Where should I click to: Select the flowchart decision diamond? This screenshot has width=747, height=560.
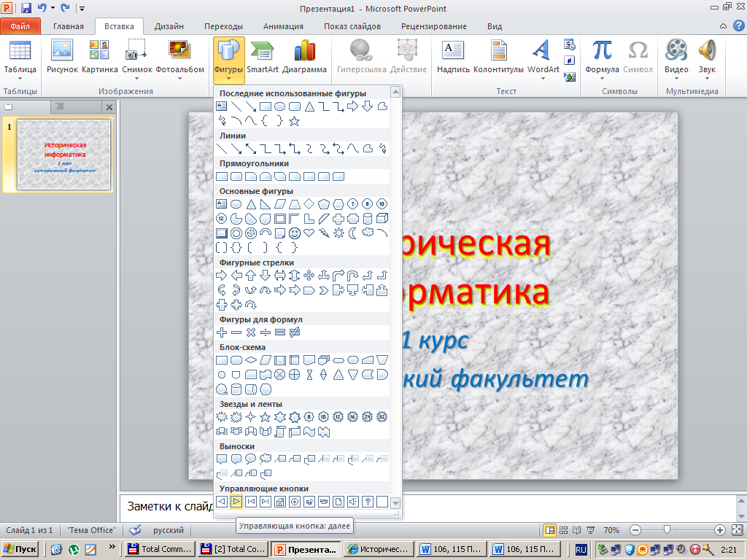[x=251, y=360]
